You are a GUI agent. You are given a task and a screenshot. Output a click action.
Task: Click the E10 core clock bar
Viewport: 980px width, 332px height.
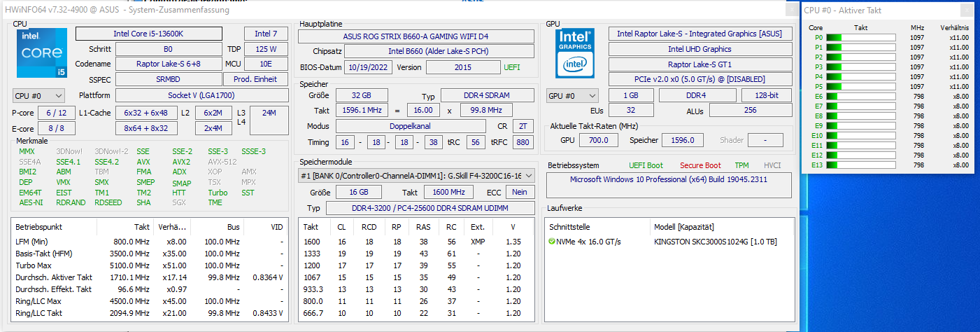point(861,136)
